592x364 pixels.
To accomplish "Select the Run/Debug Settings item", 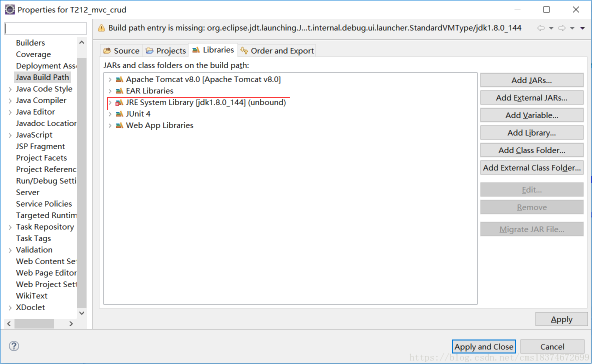I will 46,181.
